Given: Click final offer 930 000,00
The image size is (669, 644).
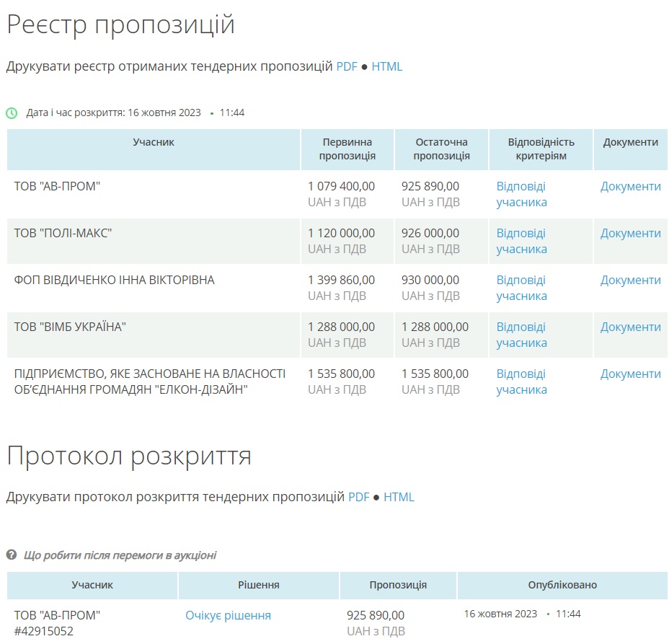Looking at the screenshot, I should pos(430,281).
